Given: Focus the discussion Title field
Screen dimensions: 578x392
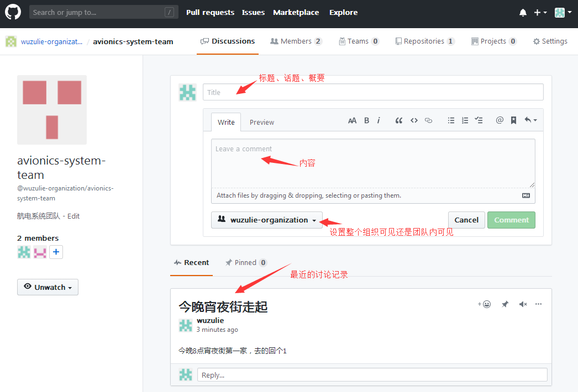Looking at the screenshot, I should (x=373, y=92).
